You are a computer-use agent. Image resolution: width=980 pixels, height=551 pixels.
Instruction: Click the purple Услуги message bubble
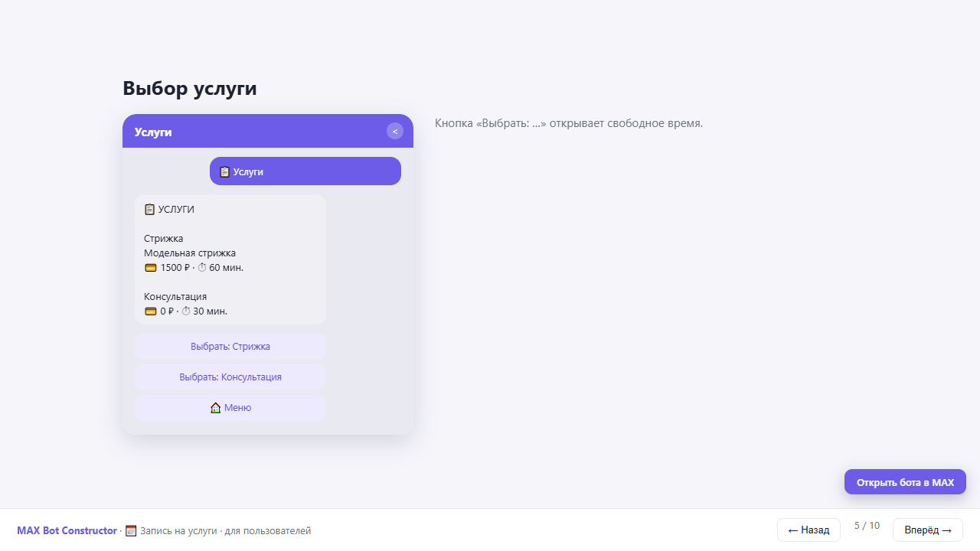pos(305,171)
